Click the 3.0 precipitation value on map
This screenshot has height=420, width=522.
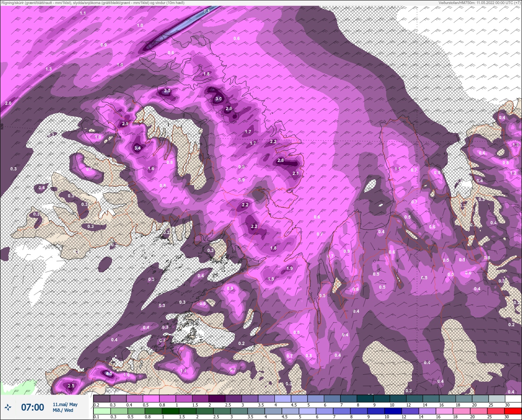click(219, 99)
